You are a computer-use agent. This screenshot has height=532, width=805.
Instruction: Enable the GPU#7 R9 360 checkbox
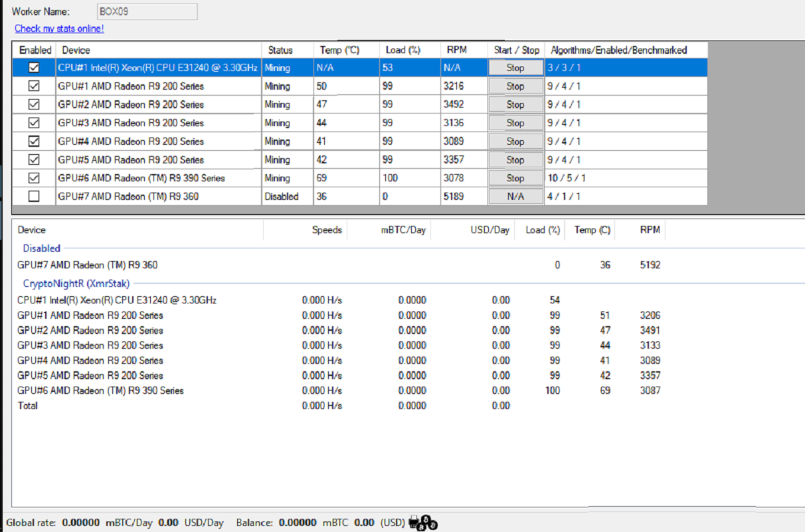[35, 197]
